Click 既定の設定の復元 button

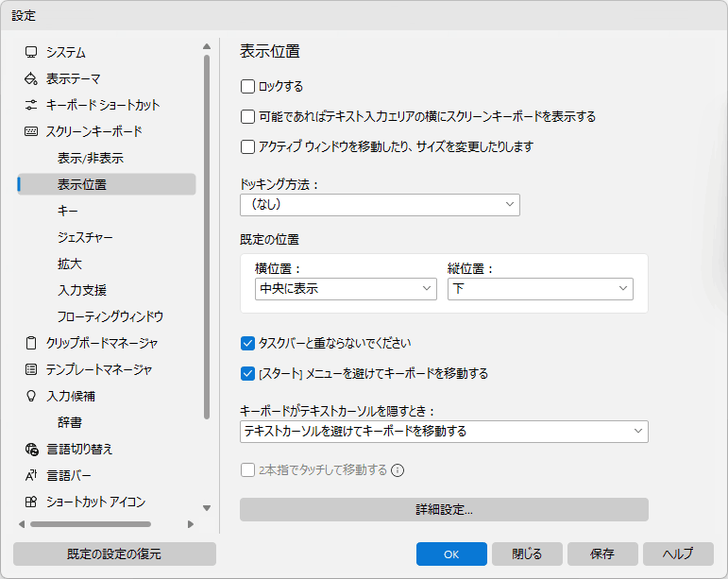click(114, 553)
